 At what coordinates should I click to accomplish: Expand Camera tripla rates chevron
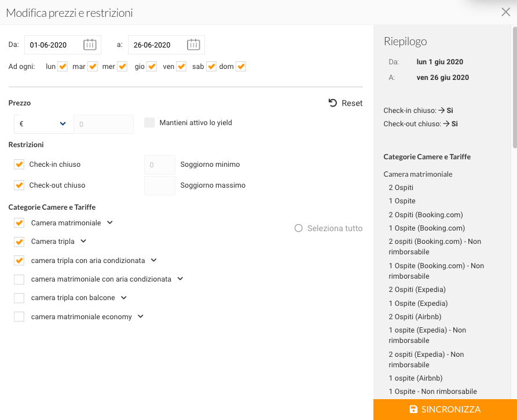83,241
